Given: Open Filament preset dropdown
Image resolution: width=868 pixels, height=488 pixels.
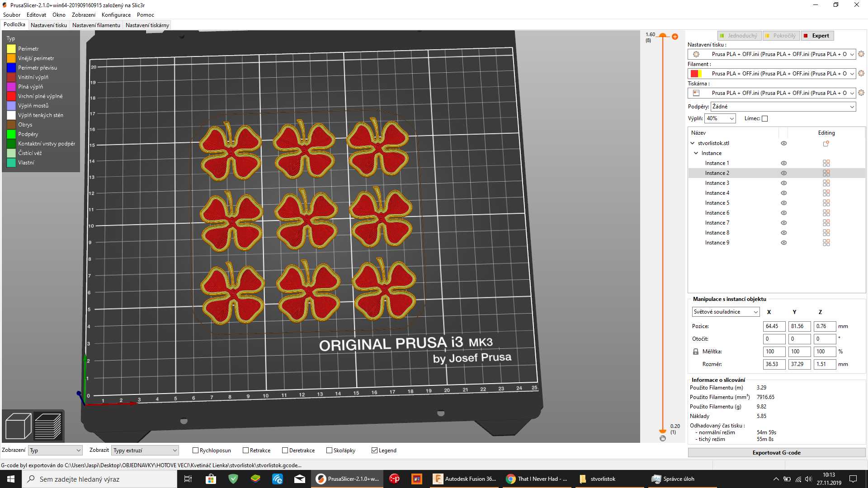Looking at the screenshot, I should (772, 74).
